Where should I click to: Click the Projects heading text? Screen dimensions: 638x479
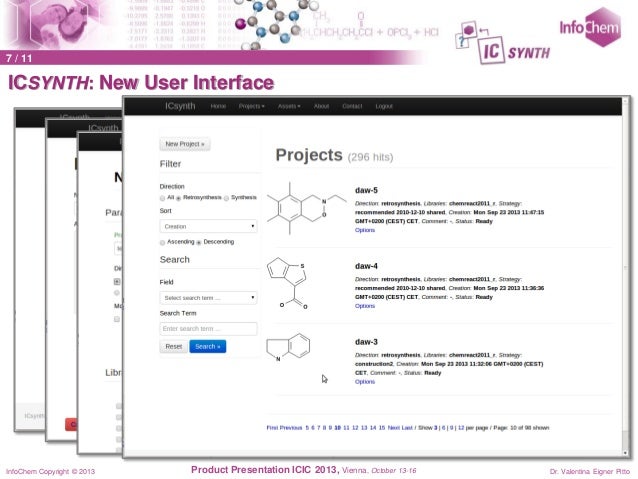tap(309, 155)
